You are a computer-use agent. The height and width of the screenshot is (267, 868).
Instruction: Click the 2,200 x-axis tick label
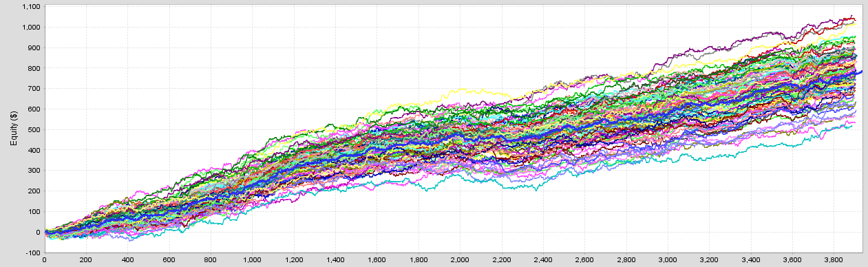[501, 261]
